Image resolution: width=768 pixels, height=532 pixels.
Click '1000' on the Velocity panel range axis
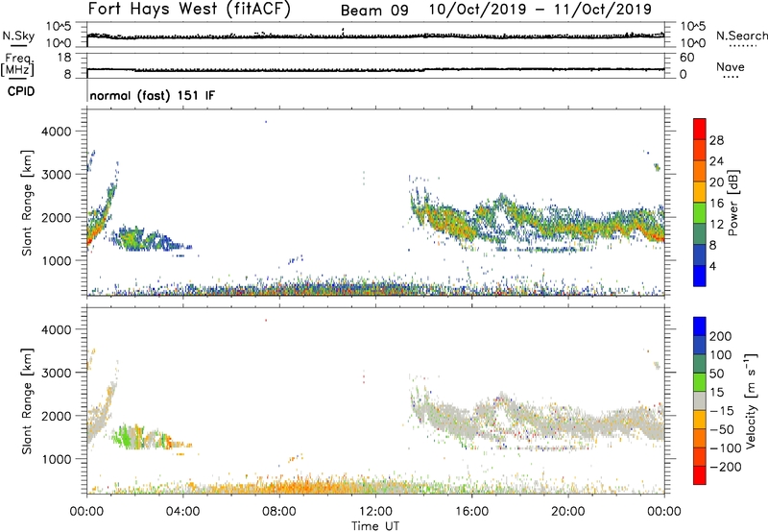click(57, 459)
